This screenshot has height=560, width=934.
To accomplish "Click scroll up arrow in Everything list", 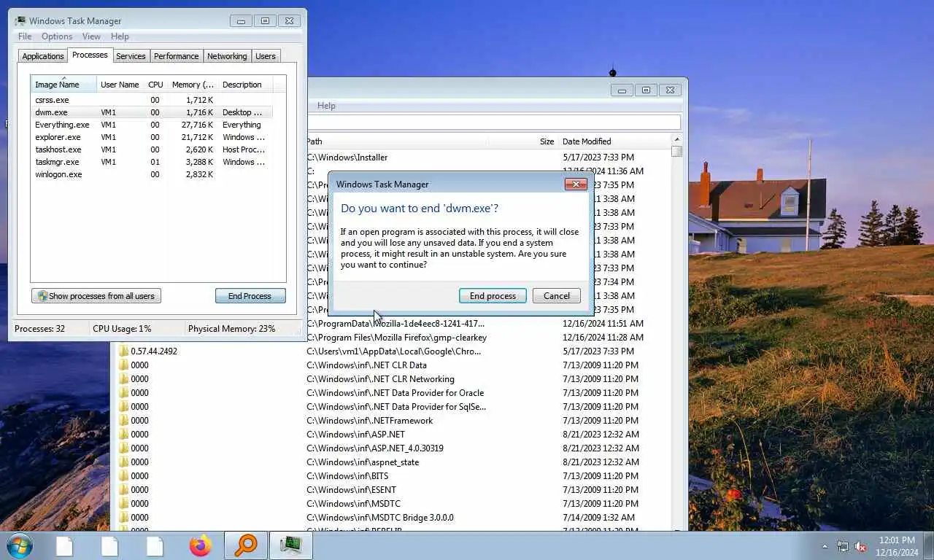I will click(676, 140).
